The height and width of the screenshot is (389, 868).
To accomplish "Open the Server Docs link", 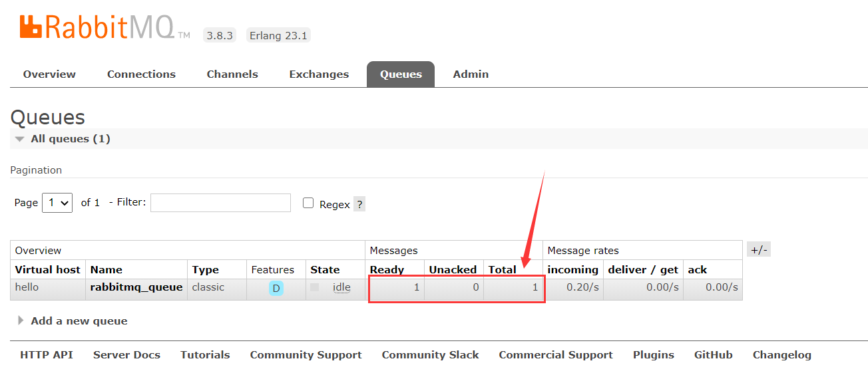I will [126, 355].
